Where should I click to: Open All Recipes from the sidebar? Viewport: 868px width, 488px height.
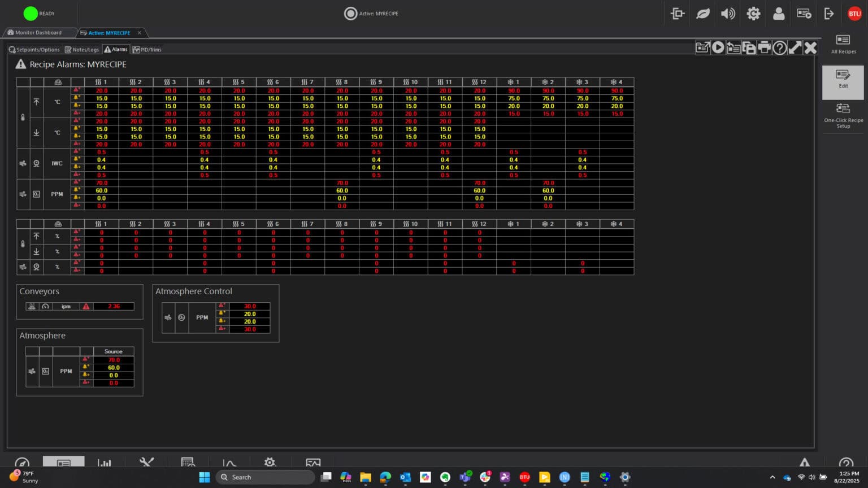click(x=843, y=45)
